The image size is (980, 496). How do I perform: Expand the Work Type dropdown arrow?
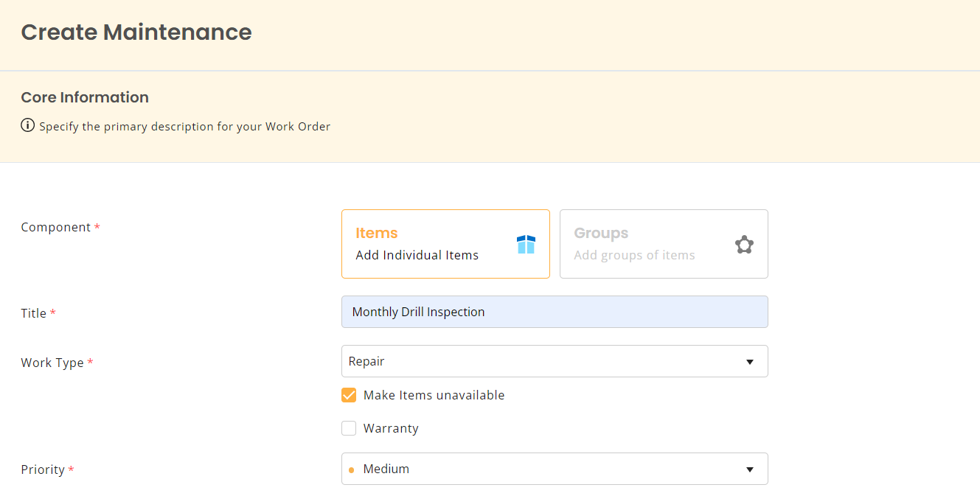[x=749, y=362]
